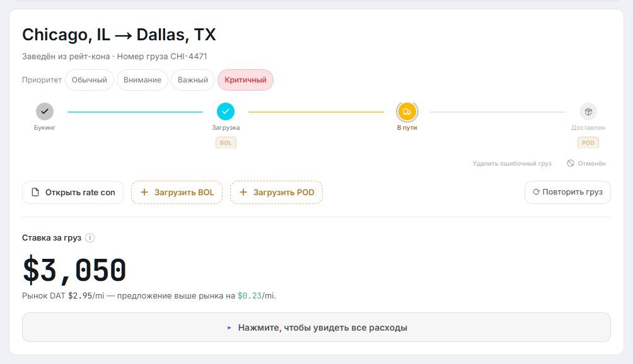Click Удалить ошибочный груз link

tap(512, 163)
